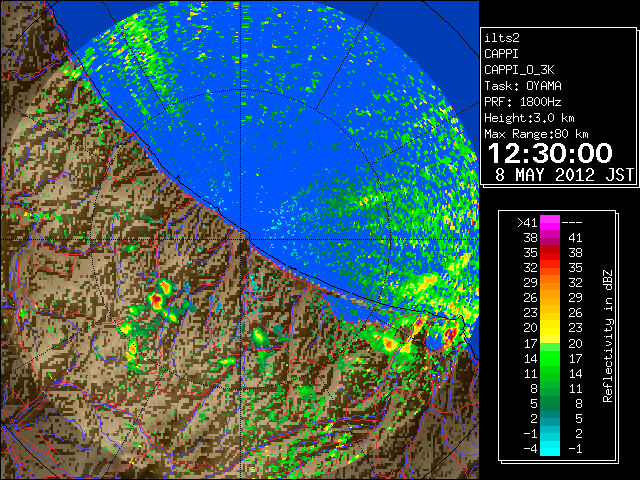The image size is (640, 480).
Task: Select the CAPPI_0_3K product name
Action: point(519,70)
